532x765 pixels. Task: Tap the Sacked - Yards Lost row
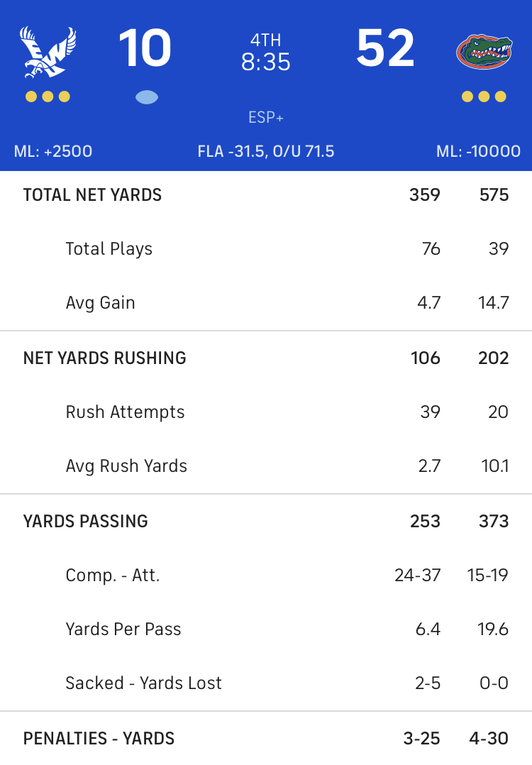pos(266,683)
